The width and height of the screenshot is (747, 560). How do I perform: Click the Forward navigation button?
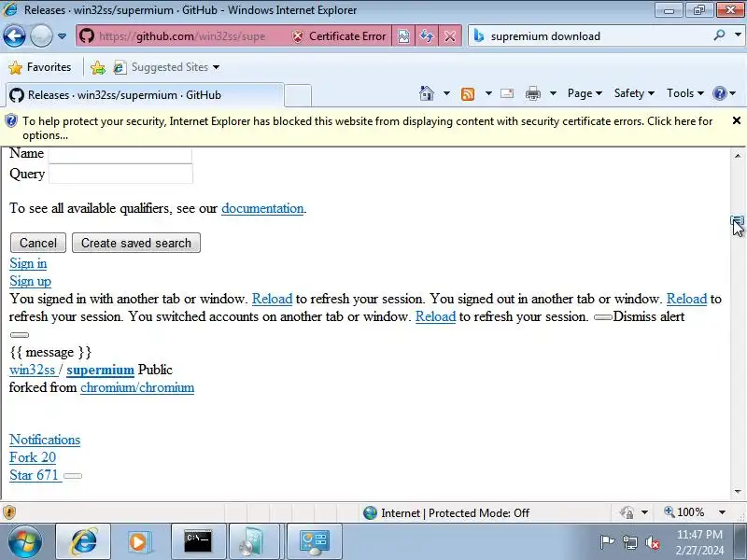41,35
